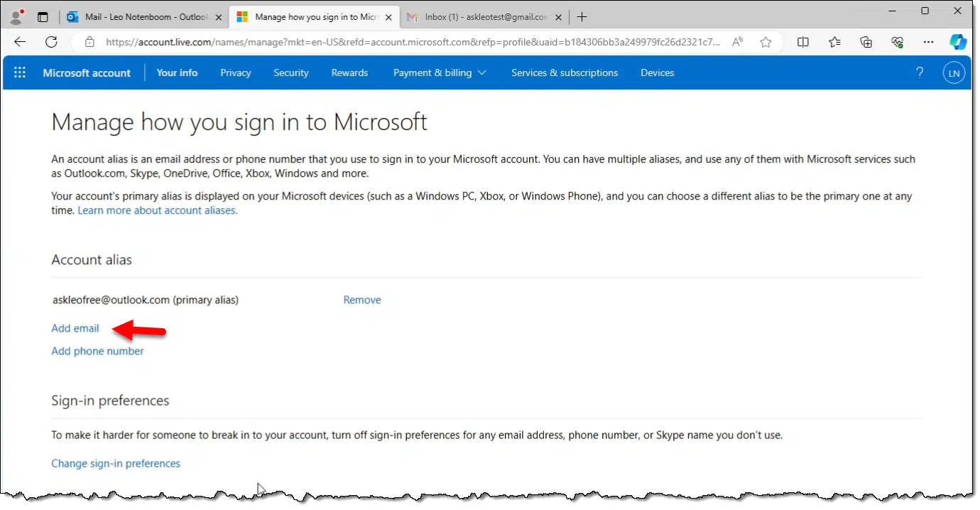Open Change sign-in preferences
The width and height of the screenshot is (980, 510).
pyautogui.click(x=116, y=463)
